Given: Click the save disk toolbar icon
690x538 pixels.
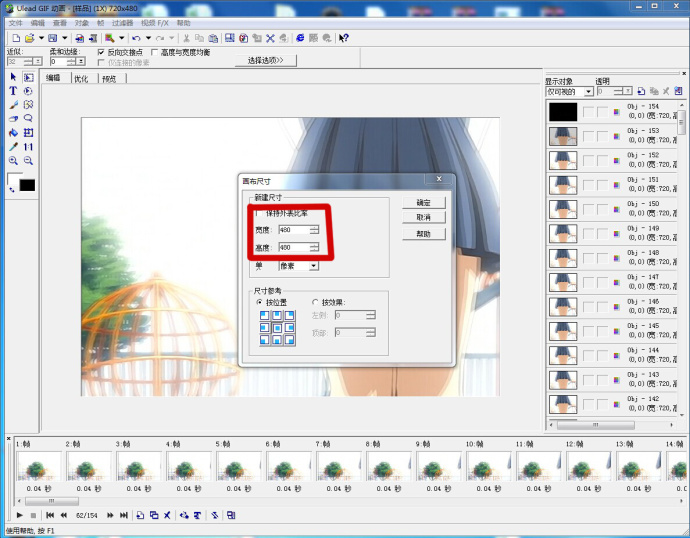Looking at the screenshot, I should tap(52, 38).
